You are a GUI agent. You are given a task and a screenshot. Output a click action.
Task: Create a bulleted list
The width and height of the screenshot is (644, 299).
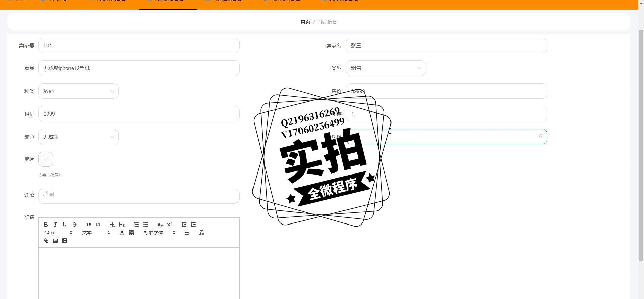click(146, 225)
